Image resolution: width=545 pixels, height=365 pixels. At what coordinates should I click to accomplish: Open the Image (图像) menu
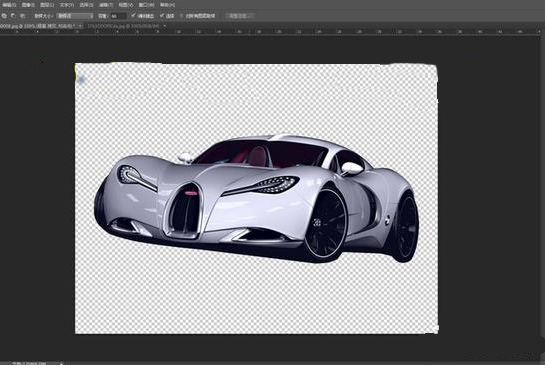coord(28,5)
